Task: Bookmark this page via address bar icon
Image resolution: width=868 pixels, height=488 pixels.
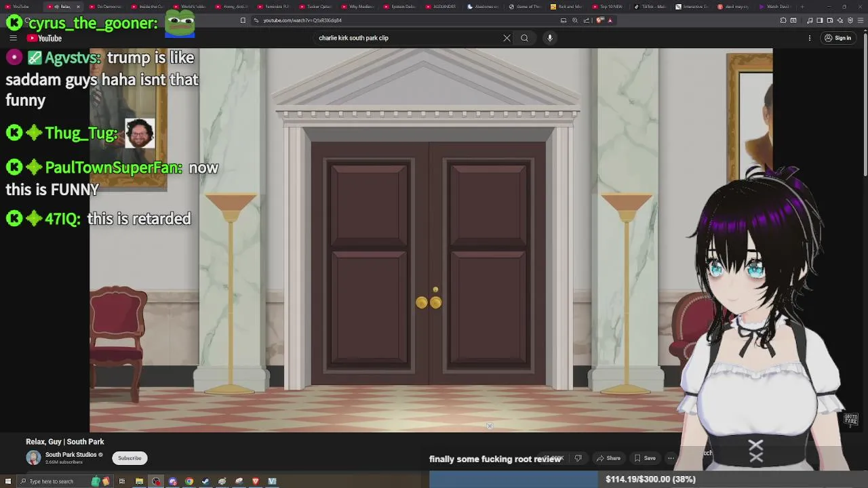Action: click(x=243, y=20)
